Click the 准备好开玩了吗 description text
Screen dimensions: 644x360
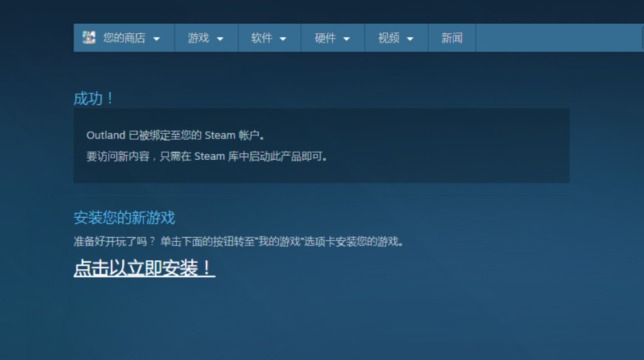(238, 242)
